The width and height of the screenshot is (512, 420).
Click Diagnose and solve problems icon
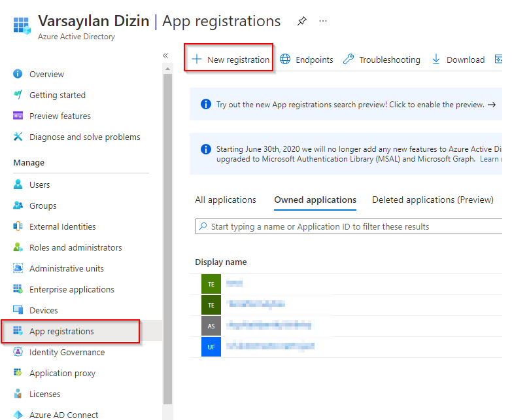[18, 137]
